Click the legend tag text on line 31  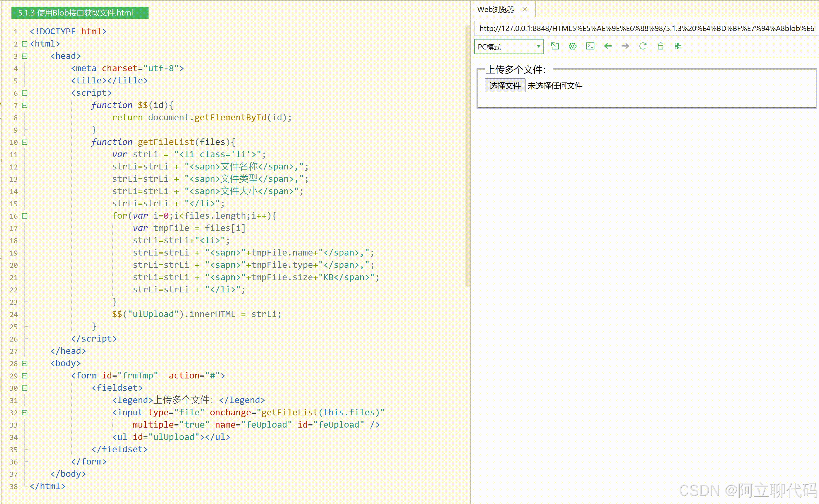pos(188,400)
